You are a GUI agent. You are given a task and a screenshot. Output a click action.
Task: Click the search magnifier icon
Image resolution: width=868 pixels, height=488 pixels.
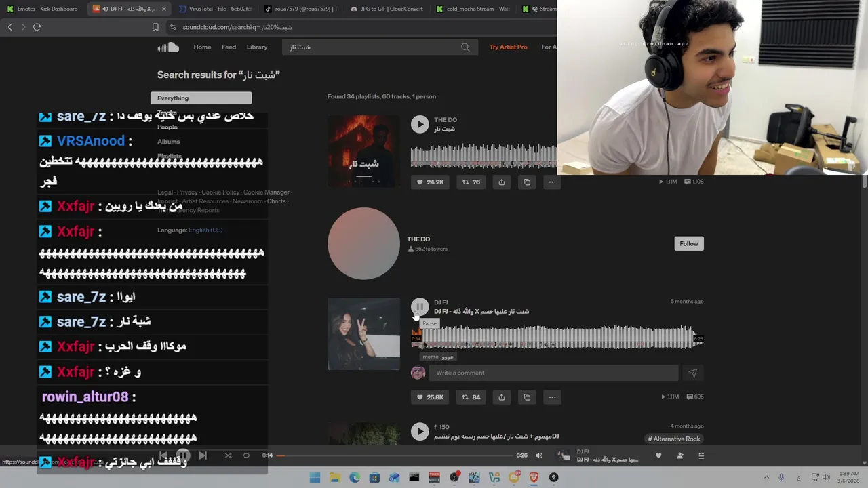[465, 47]
